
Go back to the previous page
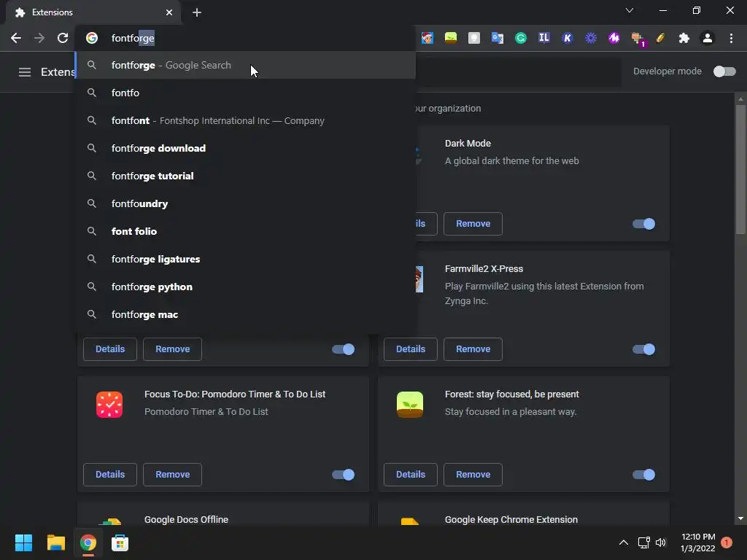point(16,38)
